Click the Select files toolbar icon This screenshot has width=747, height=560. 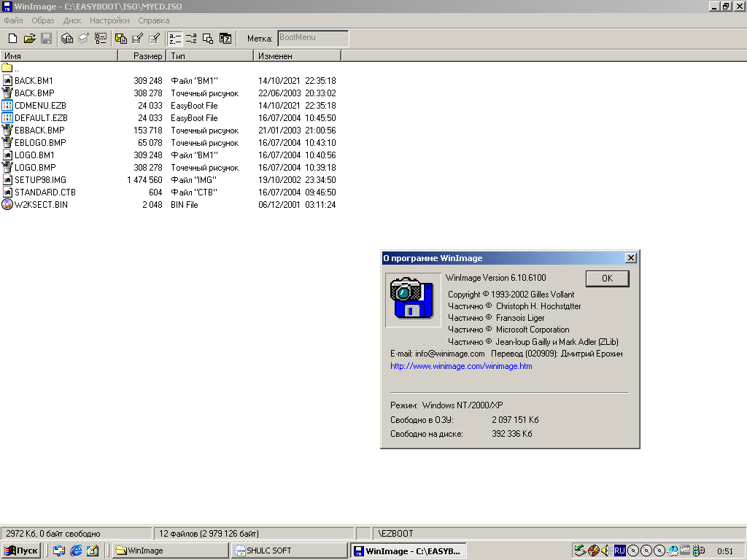click(101, 39)
